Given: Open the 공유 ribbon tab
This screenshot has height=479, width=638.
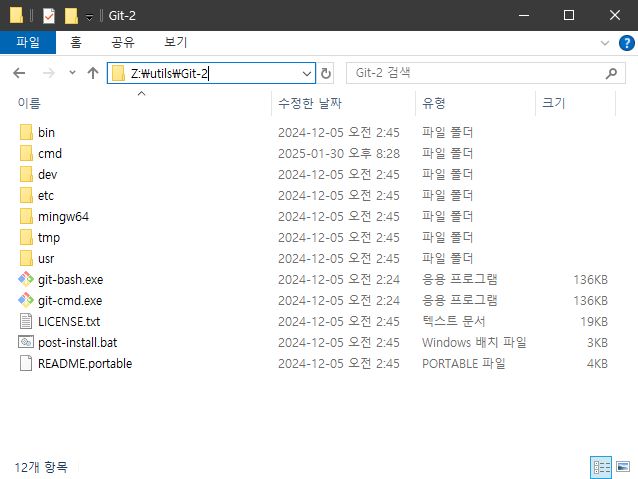Looking at the screenshot, I should (123, 42).
